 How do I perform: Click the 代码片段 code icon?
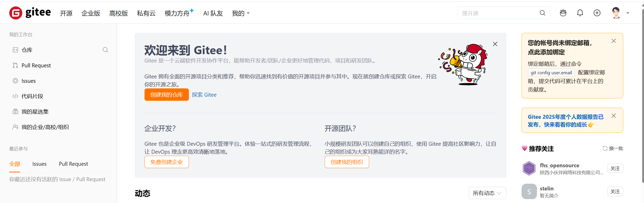(15, 96)
